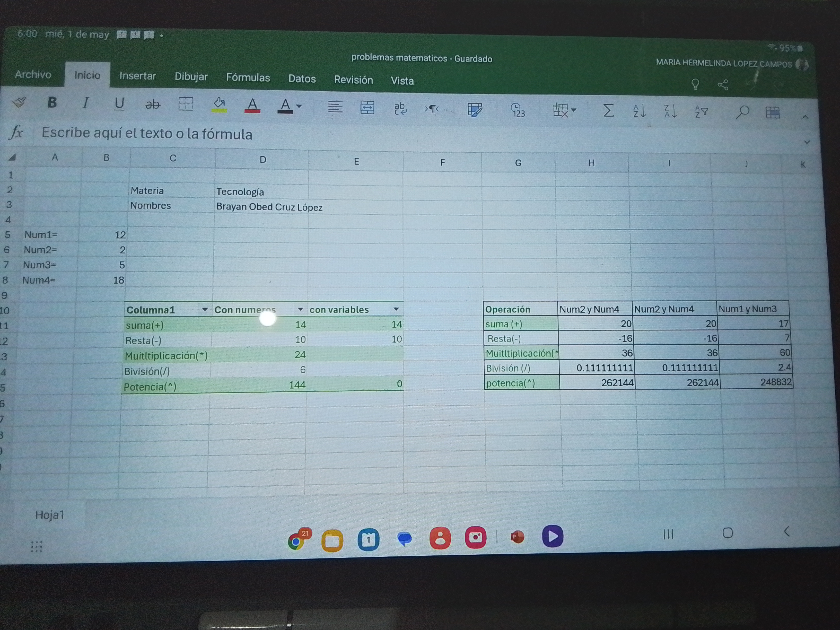Screen dimensions: 840x630
Task: Toggle Bold formatting
Action: [x=52, y=102]
